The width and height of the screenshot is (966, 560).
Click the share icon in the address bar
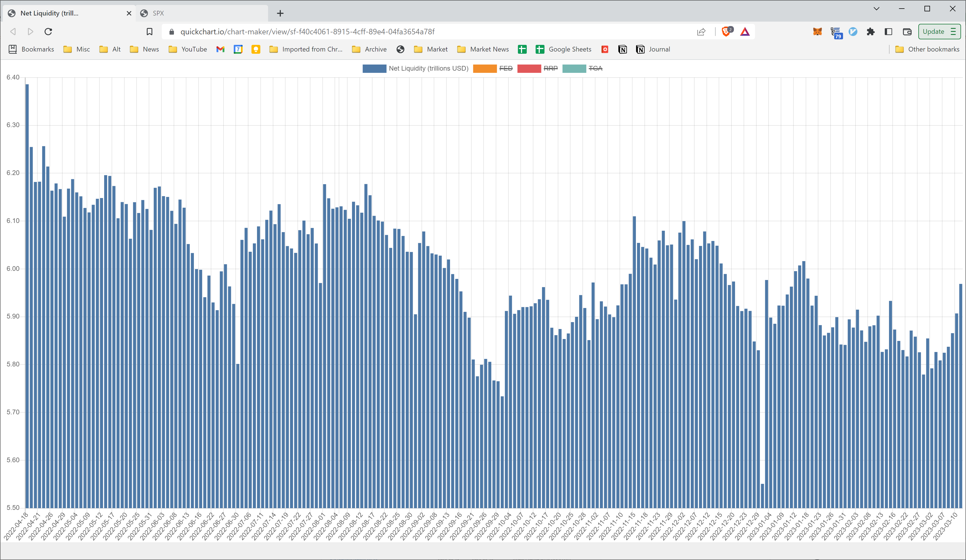pyautogui.click(x=701, y=31)
